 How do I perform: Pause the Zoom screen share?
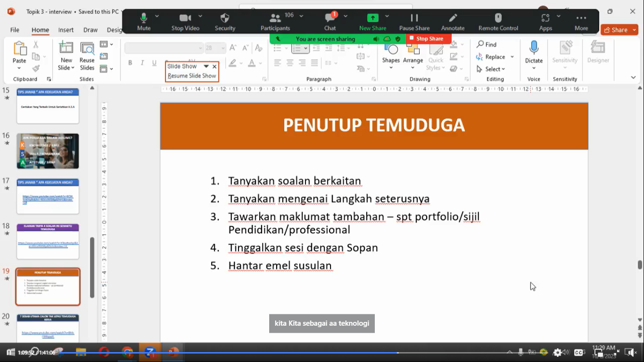tap(414, 22)
